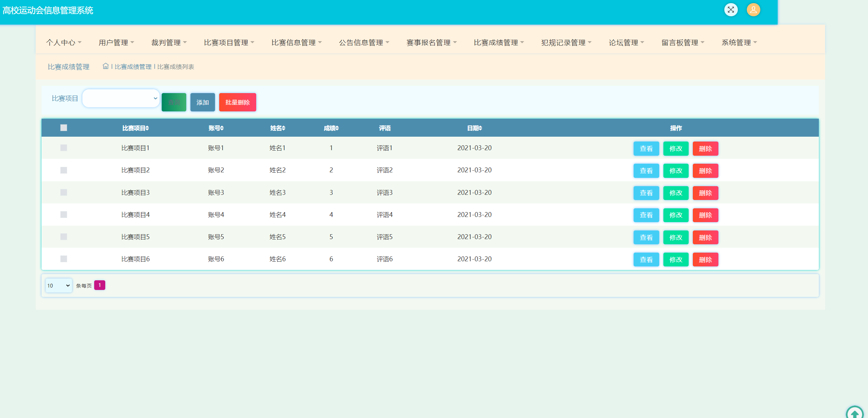Click the red 批量删除 button
868x418 pixels.
pyautogui.click(x=238, y=102)
